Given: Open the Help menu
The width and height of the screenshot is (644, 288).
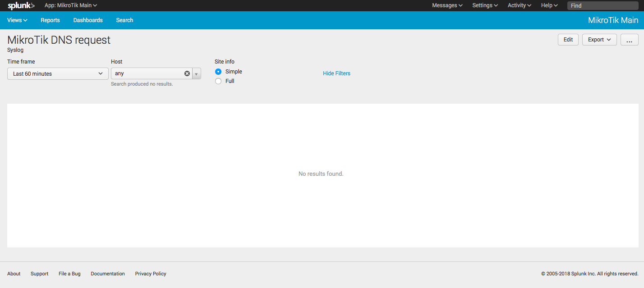Looking at the screenshot, I should click(x=549, y=5).
